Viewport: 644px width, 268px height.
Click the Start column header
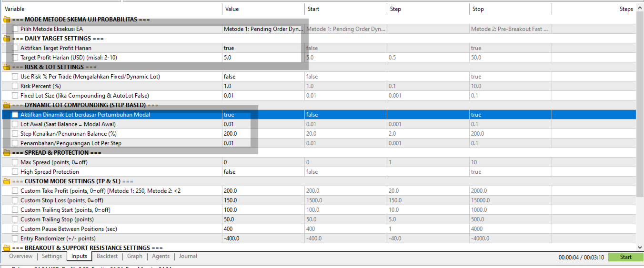click(x=346, y=9)
